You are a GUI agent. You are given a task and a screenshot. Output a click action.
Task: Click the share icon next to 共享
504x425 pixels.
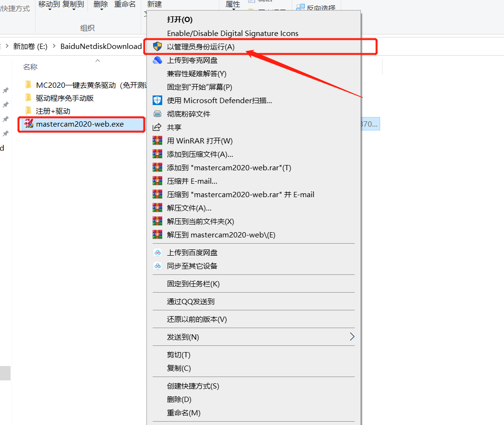(x=158, y=127)
